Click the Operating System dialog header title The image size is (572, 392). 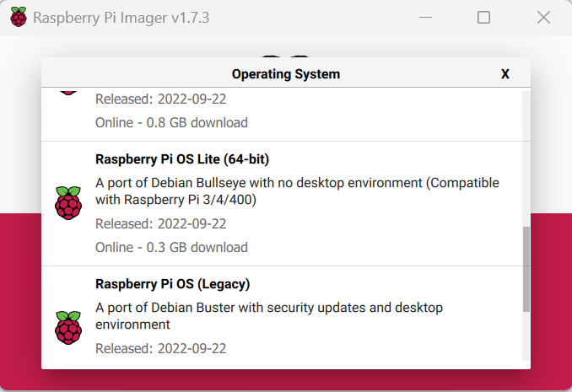[286, 74]
